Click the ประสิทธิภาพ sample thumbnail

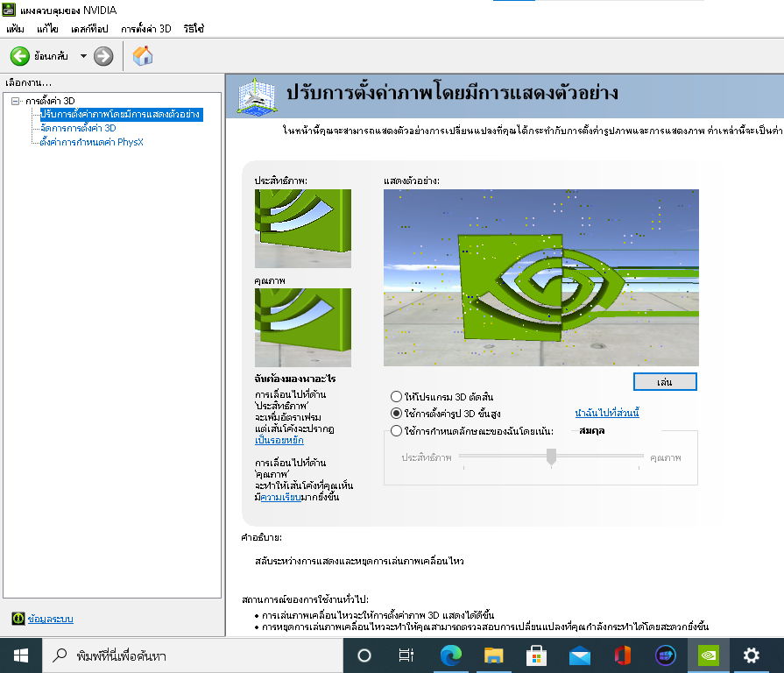click(303, 229)
